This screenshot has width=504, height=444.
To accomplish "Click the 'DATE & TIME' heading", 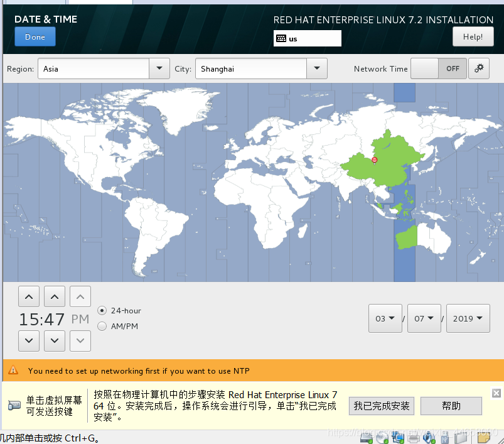I will click(46, 19).
